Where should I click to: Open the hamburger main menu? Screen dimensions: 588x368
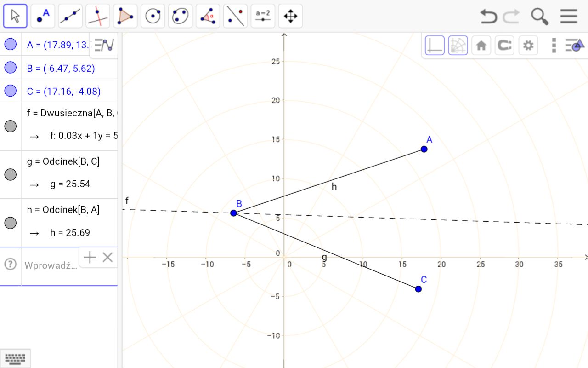pos(569,17)
